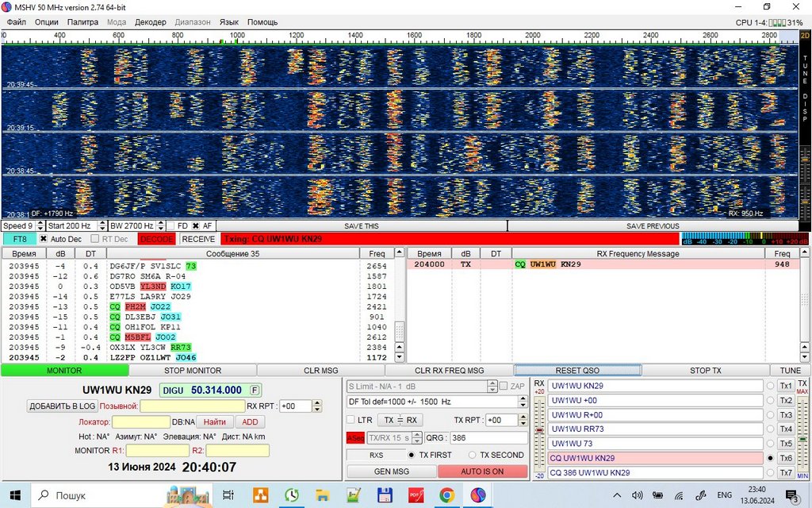Adjust the TX RPT spinner arrows
The height and width of the screenshot is (508, 812).
pos(523,420)
